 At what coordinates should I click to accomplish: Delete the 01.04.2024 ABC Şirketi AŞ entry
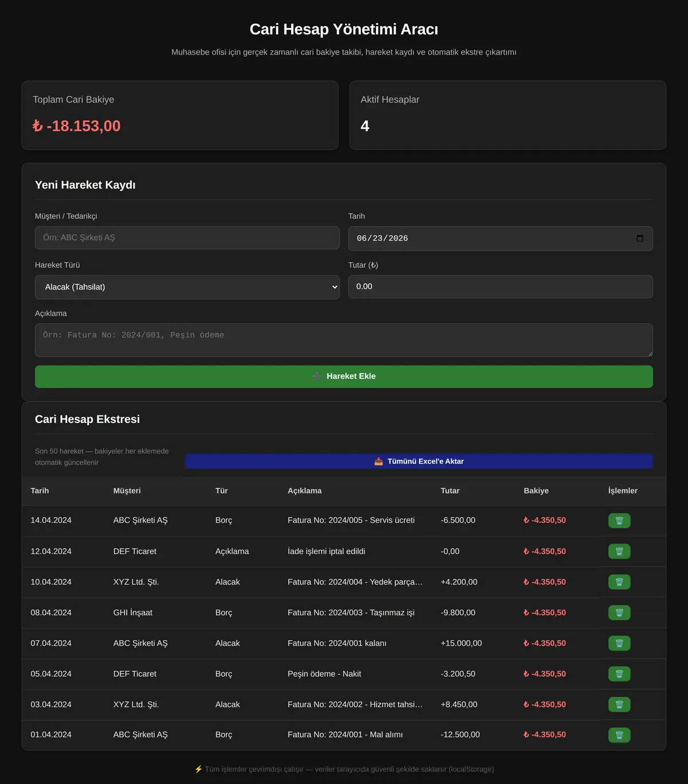[619, 735]
